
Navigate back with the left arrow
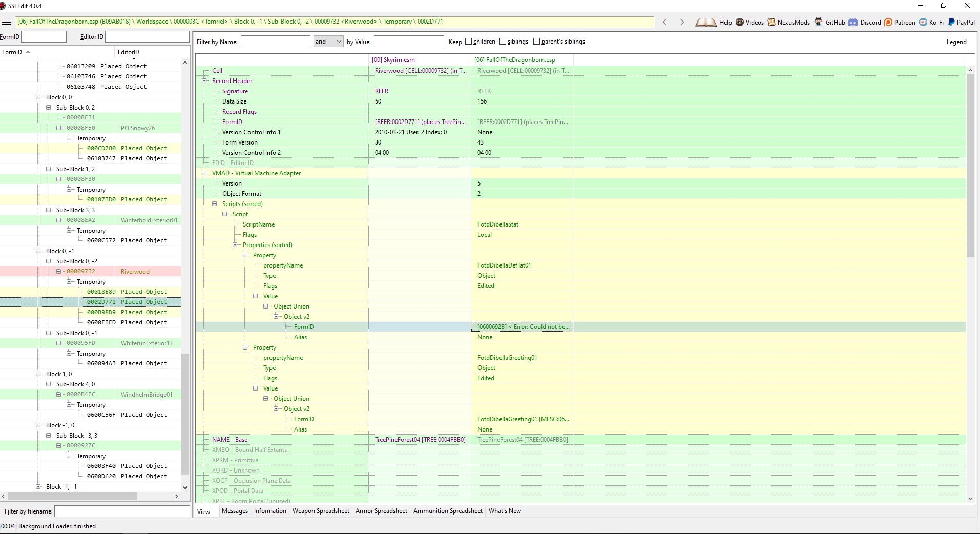click(x=665, y=22)
